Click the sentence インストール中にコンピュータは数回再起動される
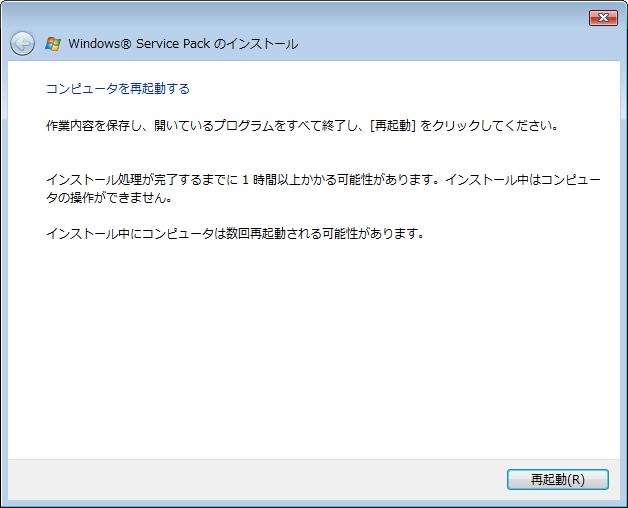 click(x=235, y=233)
